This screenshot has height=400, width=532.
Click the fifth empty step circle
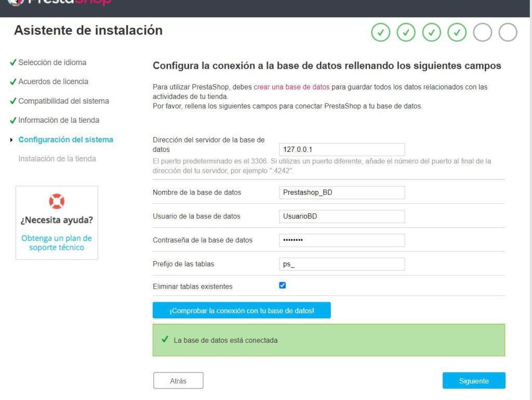coord(482,32)
